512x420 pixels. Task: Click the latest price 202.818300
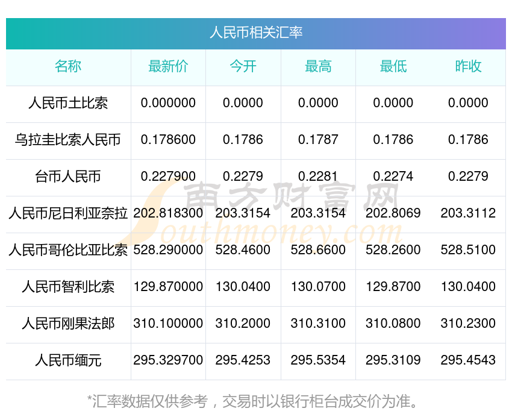pos(168,213)
